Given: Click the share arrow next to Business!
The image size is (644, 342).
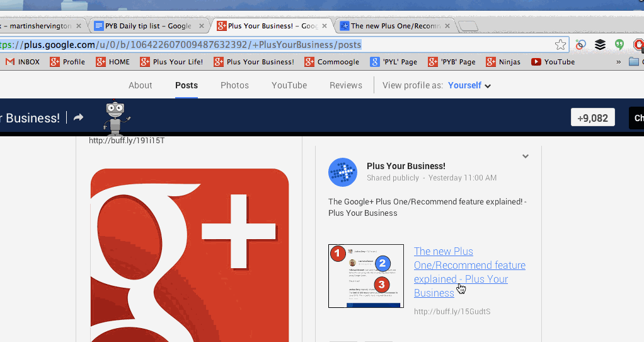Looking at the screenshot, I should (x=78, y=117).
